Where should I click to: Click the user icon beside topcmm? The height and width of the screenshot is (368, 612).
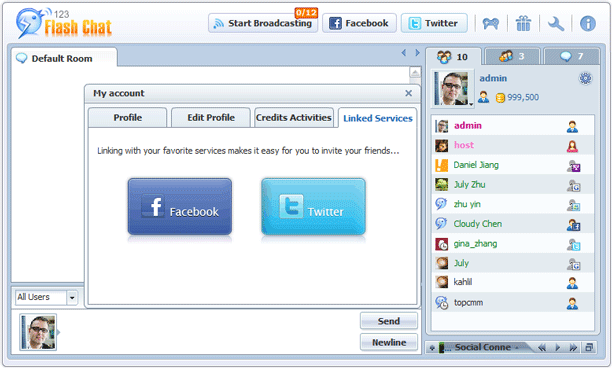coord(572,303)
